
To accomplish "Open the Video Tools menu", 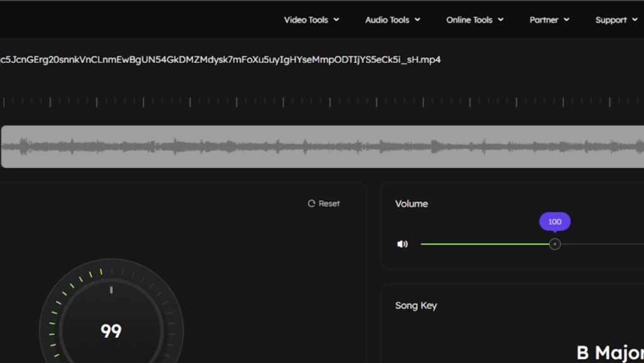I will point(306,20).
